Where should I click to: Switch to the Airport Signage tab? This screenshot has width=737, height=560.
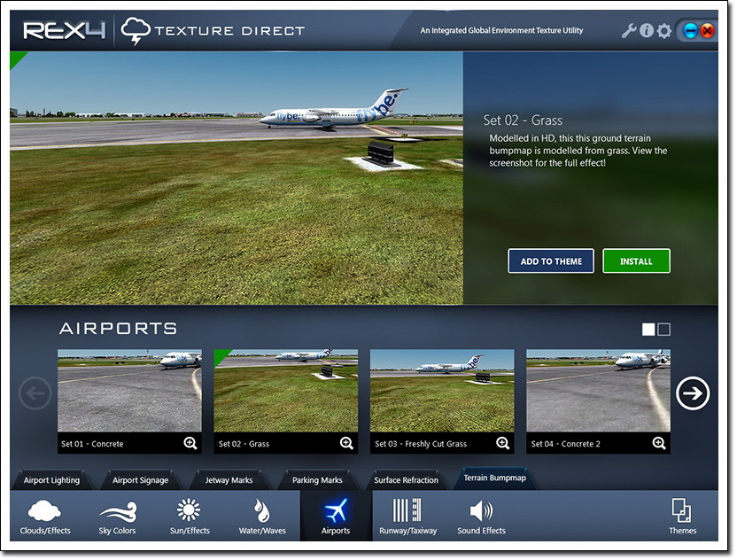point(140,480)
